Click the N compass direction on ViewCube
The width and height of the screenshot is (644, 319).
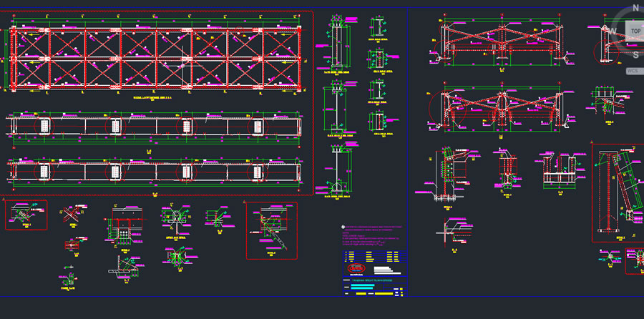point(635,8)
